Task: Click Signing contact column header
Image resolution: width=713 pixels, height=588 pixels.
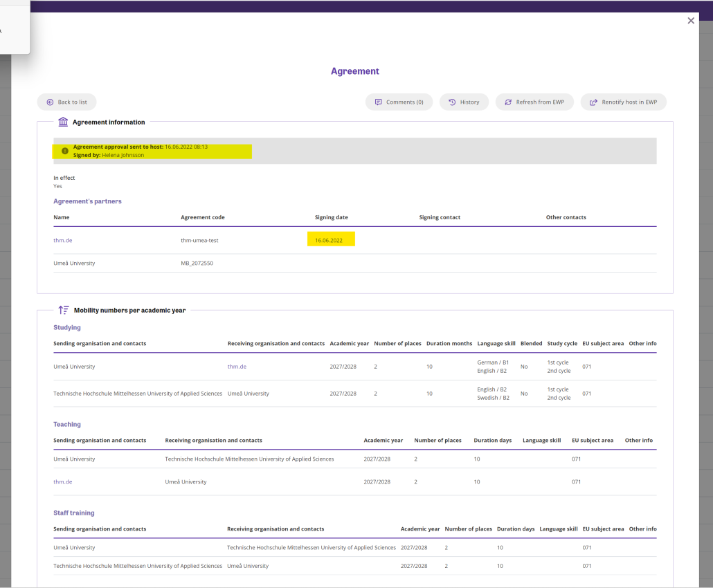Action: tap(440, 217)
